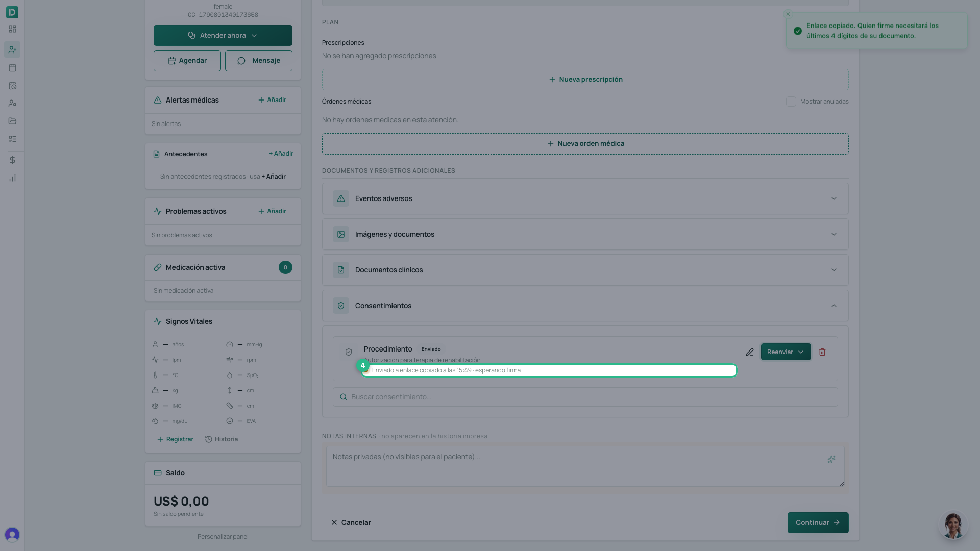Image resolution: width=980 pixels, height=551 pixels.
Task: Open the task list sidebar icon
Action: tap(12, 139)
